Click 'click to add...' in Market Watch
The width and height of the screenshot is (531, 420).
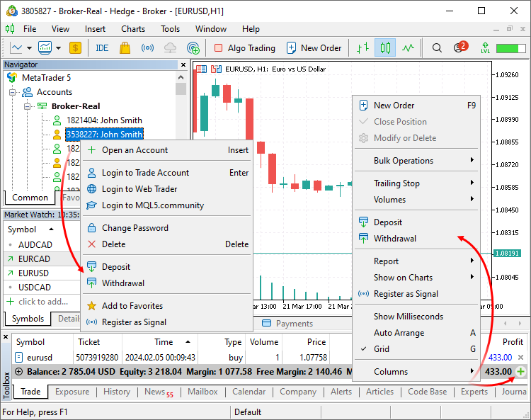point(43,302)
